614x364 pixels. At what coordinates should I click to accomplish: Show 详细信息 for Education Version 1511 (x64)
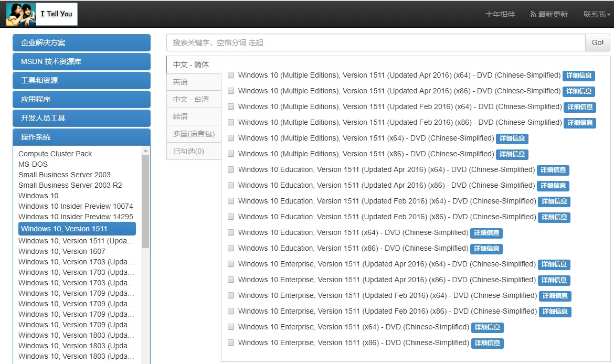486,233
